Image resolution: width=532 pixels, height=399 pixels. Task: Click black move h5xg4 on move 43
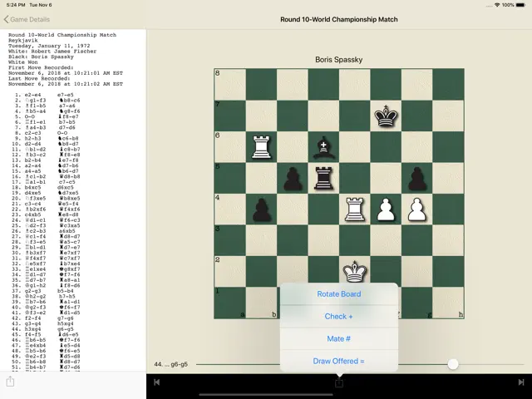tap(65, 323)
